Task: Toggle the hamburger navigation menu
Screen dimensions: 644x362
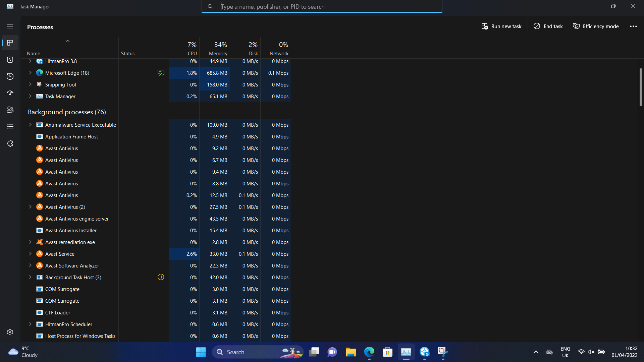Action: (x=10, y=26)
